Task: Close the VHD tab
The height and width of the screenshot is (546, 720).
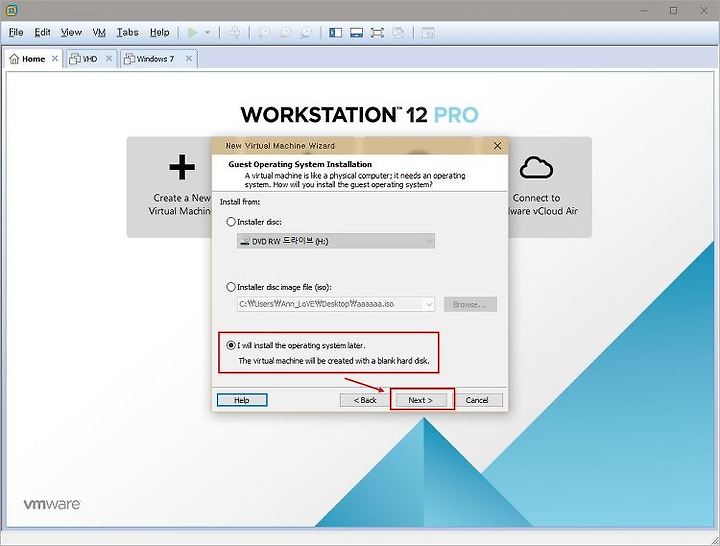Action: point(109,58)
